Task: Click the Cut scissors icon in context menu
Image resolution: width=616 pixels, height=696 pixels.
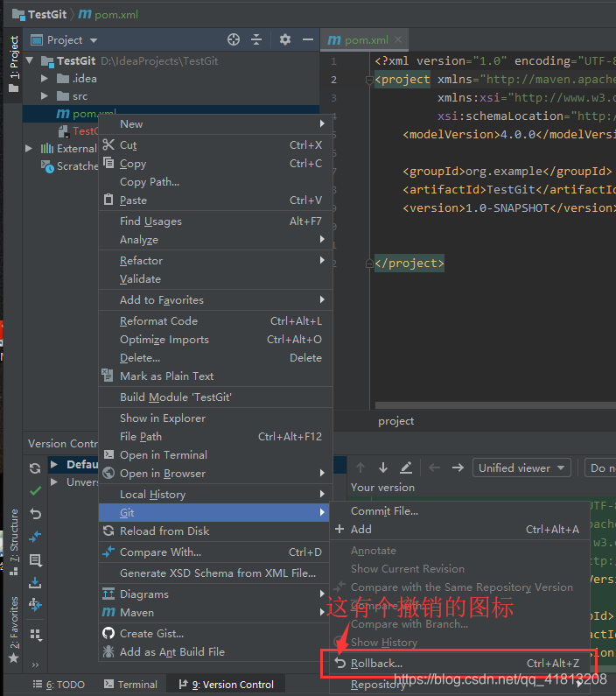Action: (x=108, y=144)
